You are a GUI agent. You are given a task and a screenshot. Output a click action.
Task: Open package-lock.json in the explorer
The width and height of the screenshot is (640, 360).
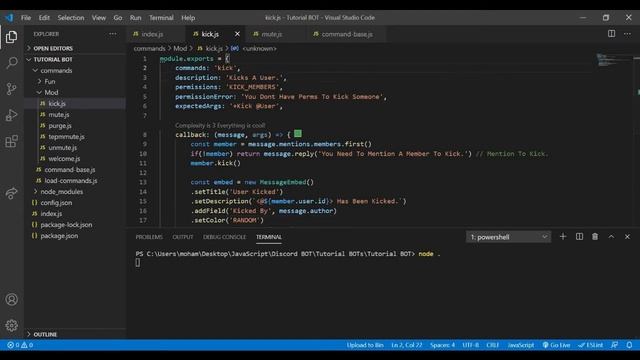[x=66, y=224]
